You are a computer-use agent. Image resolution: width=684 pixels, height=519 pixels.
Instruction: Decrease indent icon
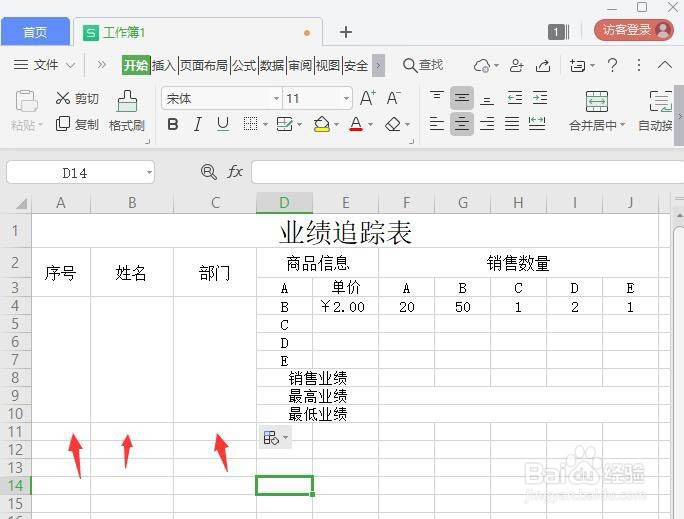coord(515,98)
